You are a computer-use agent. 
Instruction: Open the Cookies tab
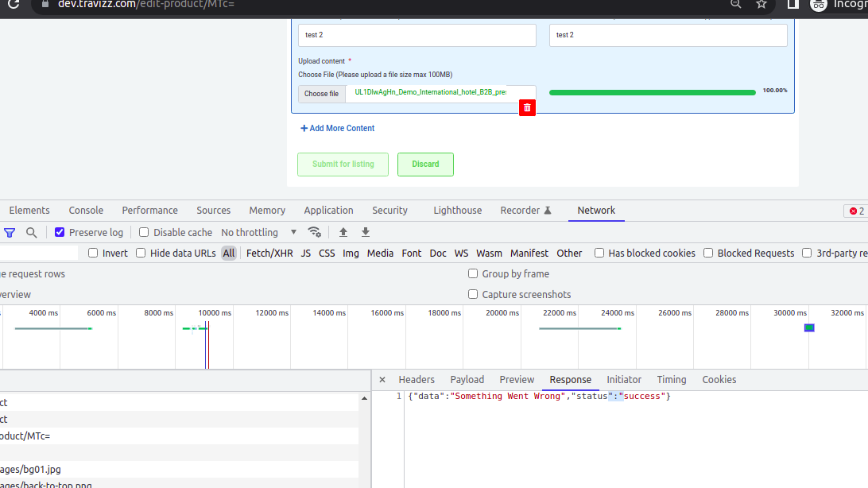click(719, 380)
